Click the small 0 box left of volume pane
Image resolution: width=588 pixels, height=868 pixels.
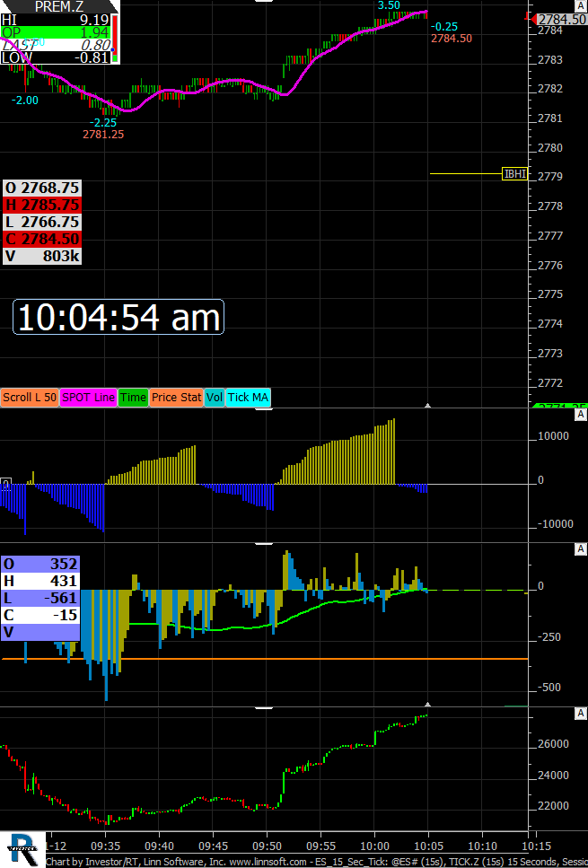tap(5, 485)
